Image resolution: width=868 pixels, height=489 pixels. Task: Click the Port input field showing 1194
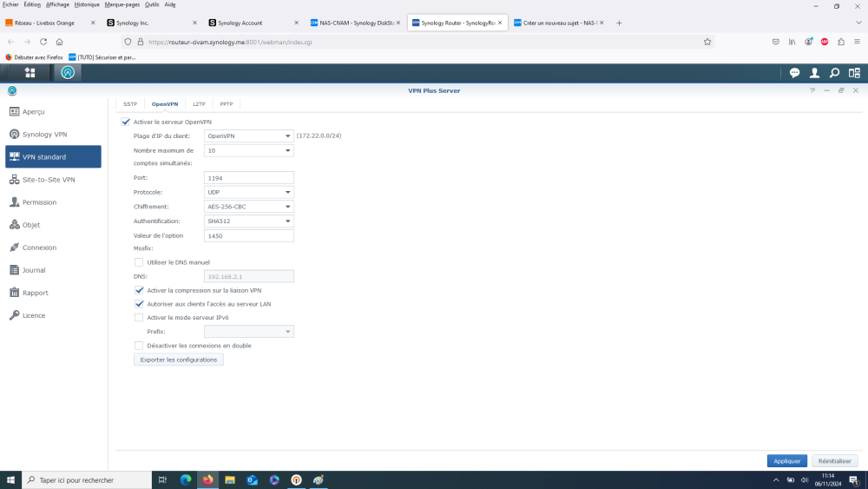(248, 177)
